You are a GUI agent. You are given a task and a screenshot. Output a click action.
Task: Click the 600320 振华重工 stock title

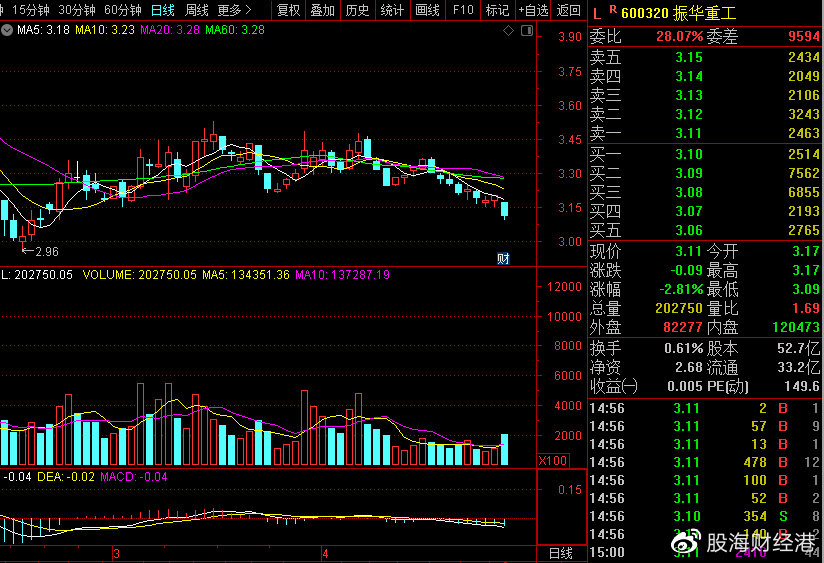pos(678,13)
